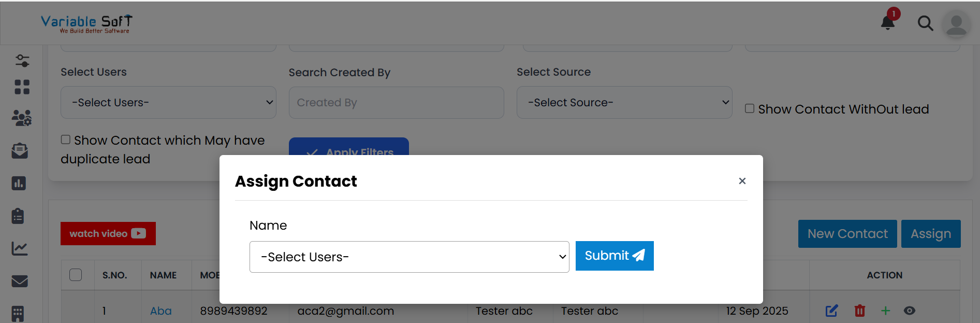Click the search magnifier in the top bar
Viewport: 980px width, 323px height.
(925, 23)
